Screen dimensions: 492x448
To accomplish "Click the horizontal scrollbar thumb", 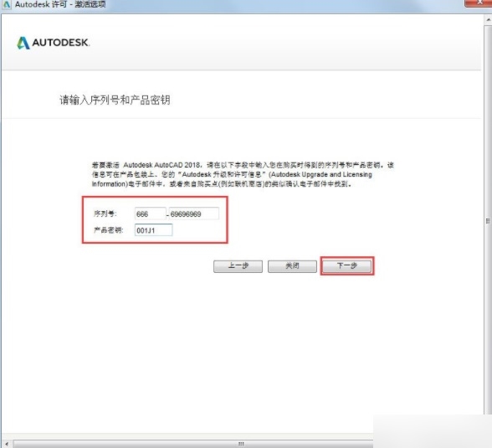I will click(x=241, y=444).
